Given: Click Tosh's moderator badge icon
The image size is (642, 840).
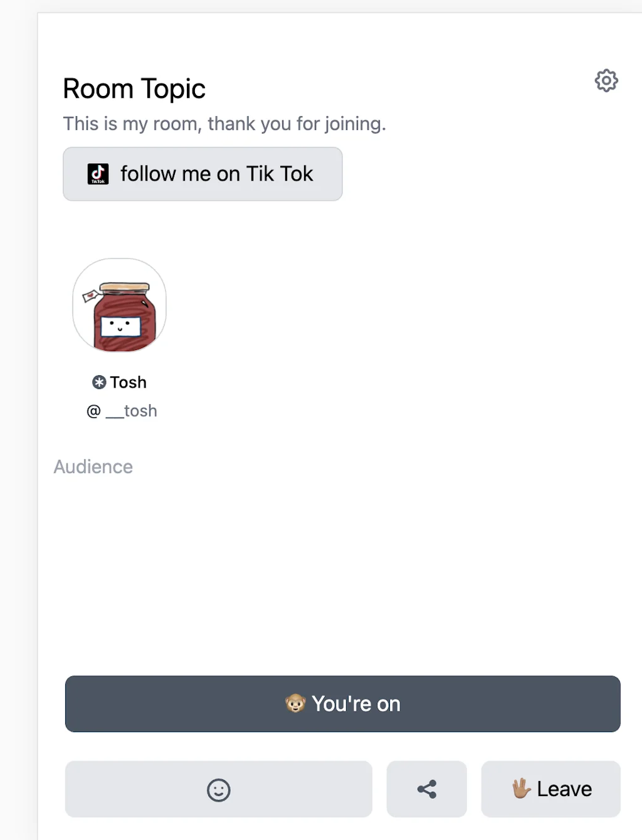Looking at the screenshot, I should [99, 381].
